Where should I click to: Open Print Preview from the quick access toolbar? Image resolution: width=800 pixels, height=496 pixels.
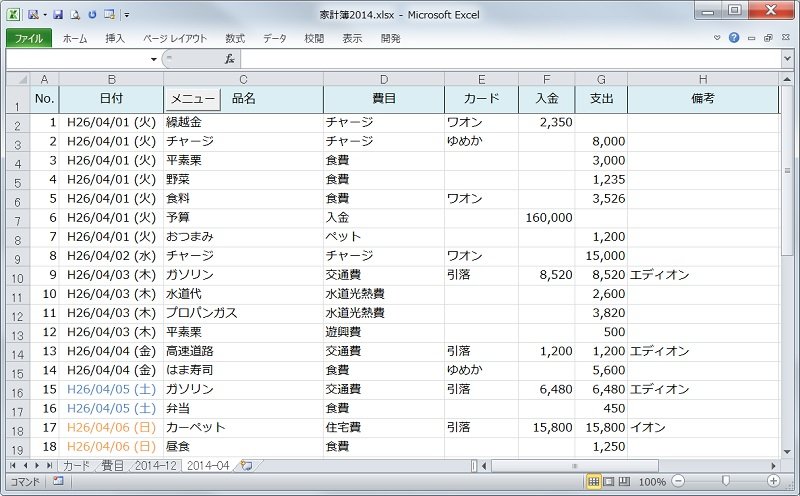click(75, 15)
